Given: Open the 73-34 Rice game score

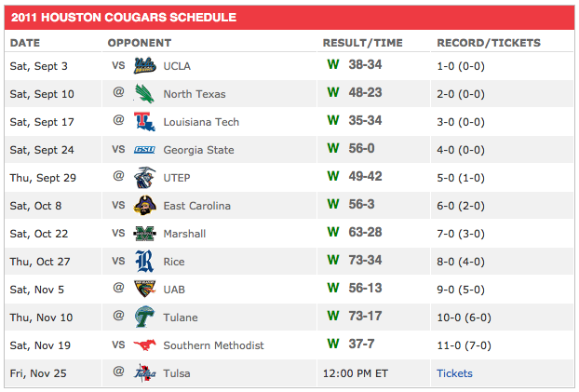Looking at the screenshot, I should pyautogui.click(x=366, y=262).
